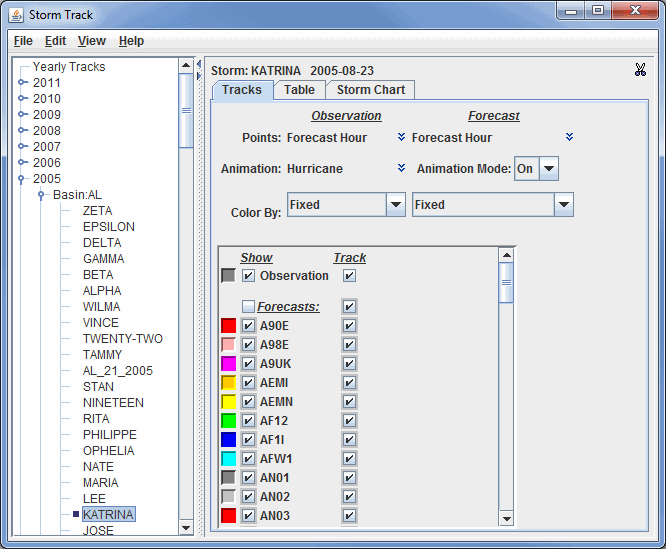Click forecast list scrollbar down arrow

pos(506,518)
